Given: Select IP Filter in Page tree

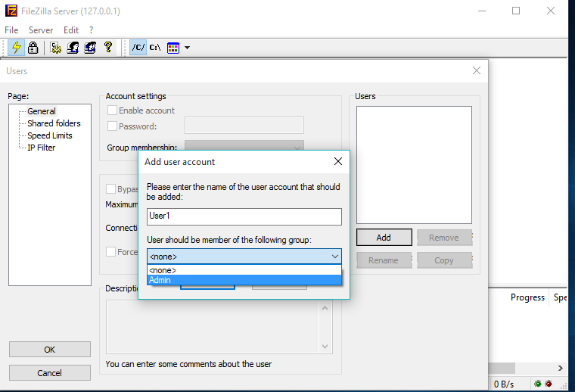Looking at the screenshot, I should (x=41, y=148).
